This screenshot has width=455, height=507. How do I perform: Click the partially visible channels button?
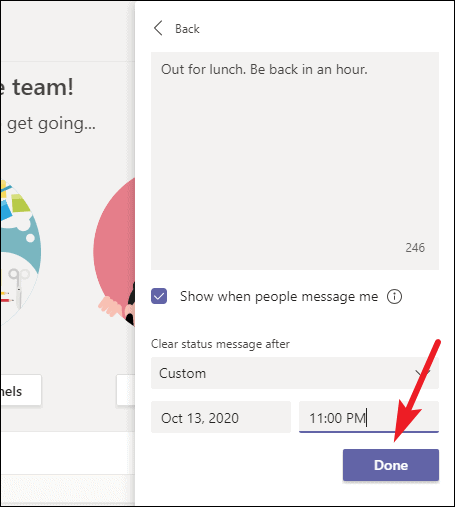pyautogui.click(x=21, y=390)
